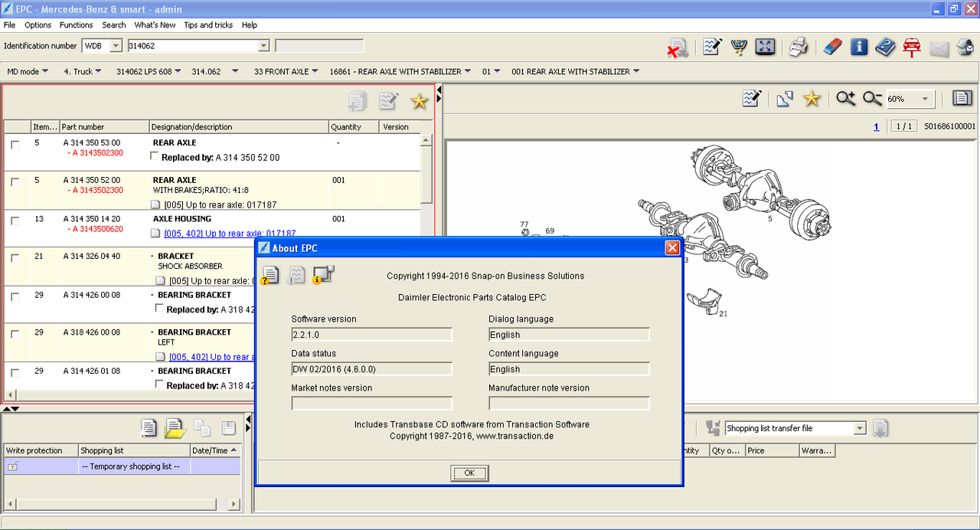Check the A 318 426 00 08 row checkbox
The image size is (980, 530).
(x=15, y=334)
